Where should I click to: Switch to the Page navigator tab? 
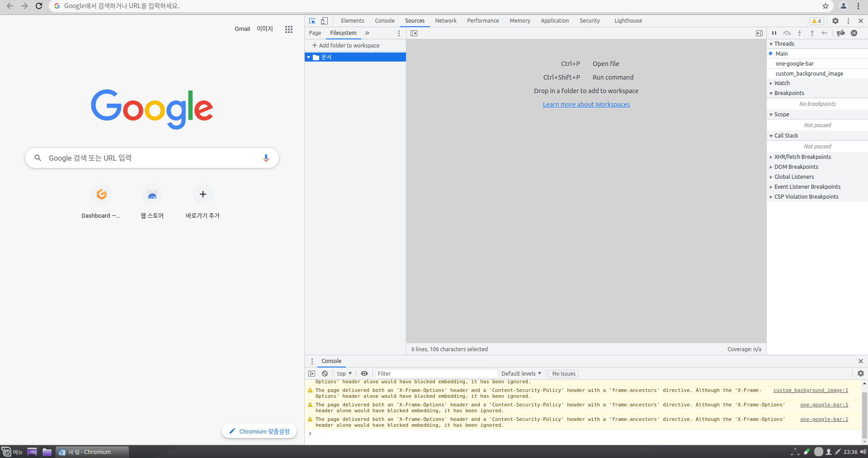(x=315, y=33)
